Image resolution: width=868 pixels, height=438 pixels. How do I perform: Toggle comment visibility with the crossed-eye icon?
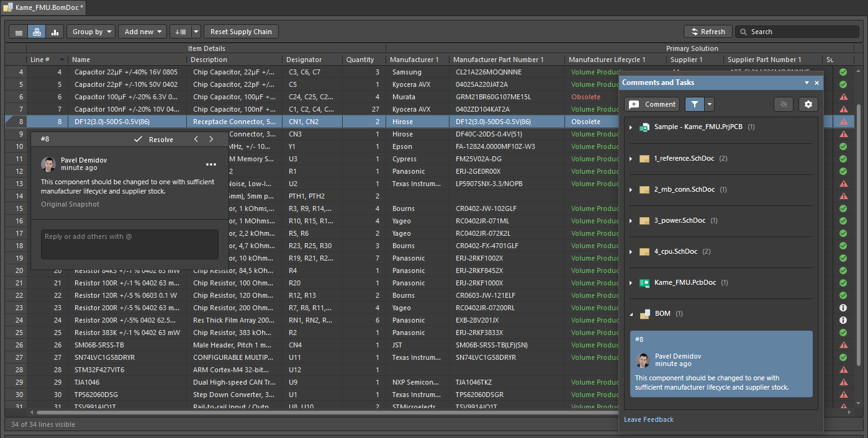tap(784, 104)
